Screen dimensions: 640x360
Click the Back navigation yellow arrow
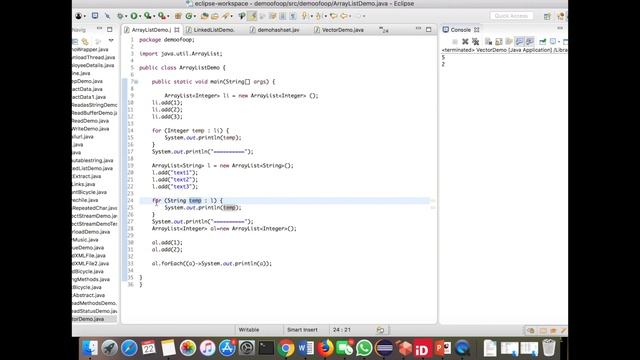tap(344, 16)
